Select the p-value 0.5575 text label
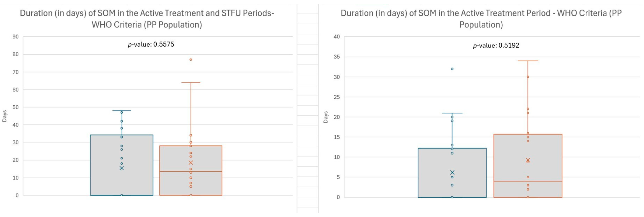Screen dimensions: 644x217 (x=151, y=44)
